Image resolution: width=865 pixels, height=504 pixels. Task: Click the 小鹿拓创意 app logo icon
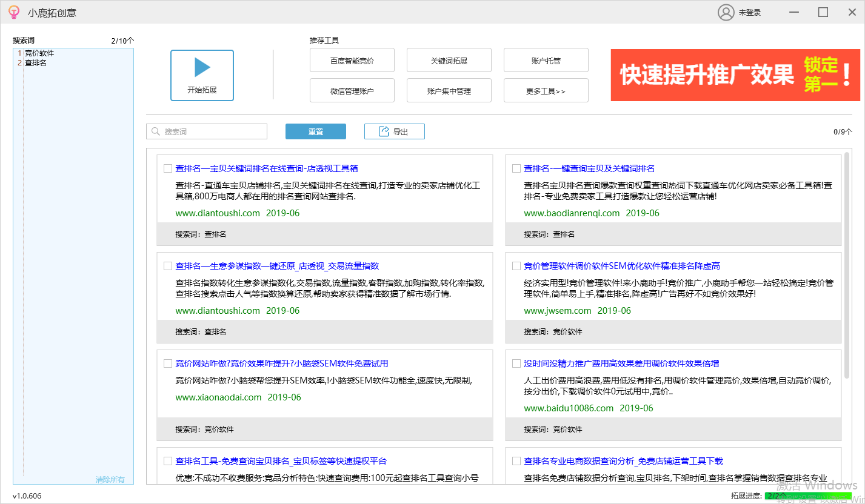pos(13,12)
